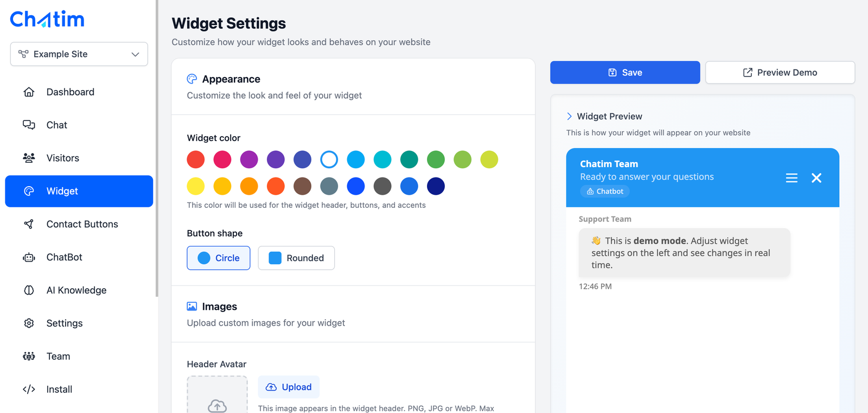Save the widget settings
868x413 pixels.
pyautogui.click(x=625, y=73)
